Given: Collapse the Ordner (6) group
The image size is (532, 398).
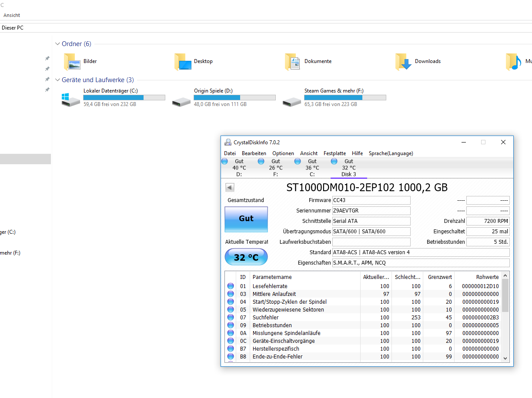Looking at the screenshot, I should (57, 44).
